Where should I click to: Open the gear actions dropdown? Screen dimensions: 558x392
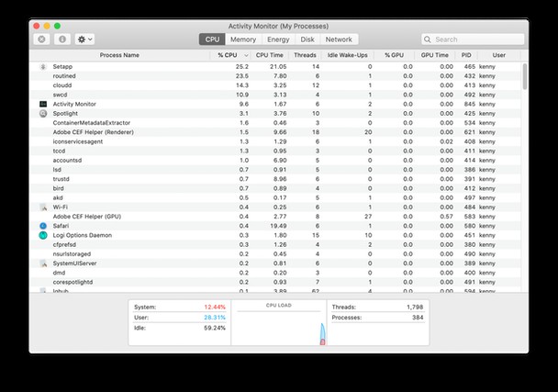pos(84,39)
